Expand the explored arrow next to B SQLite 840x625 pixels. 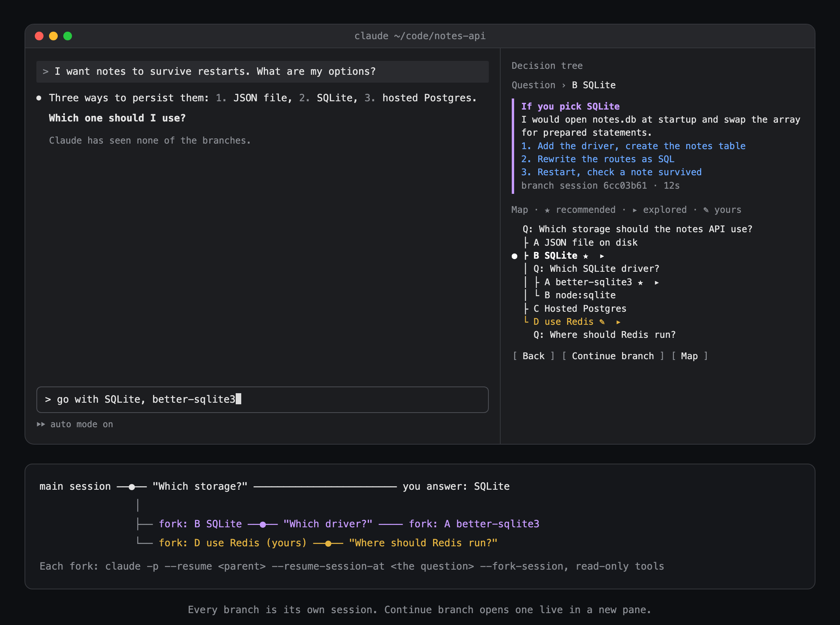(x=602, y=256)
